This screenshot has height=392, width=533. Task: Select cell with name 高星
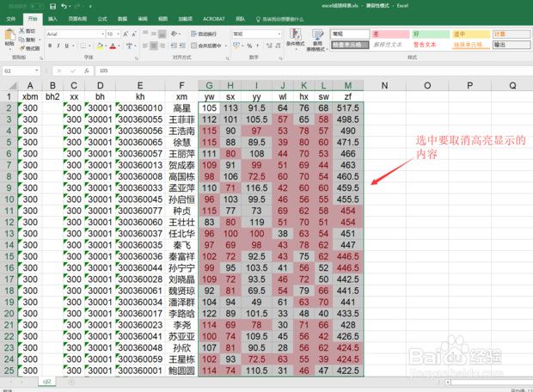coord(181,108)
